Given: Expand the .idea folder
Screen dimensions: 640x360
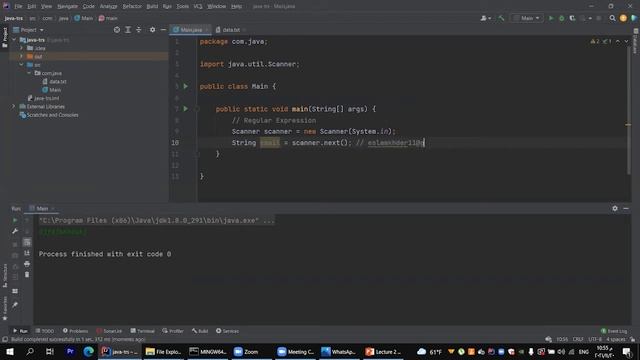Looking at the screenshot, I should tap(21, 48).
